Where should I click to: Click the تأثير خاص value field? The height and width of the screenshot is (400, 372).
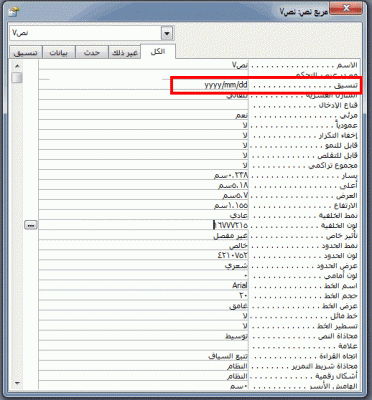point(143,236)
